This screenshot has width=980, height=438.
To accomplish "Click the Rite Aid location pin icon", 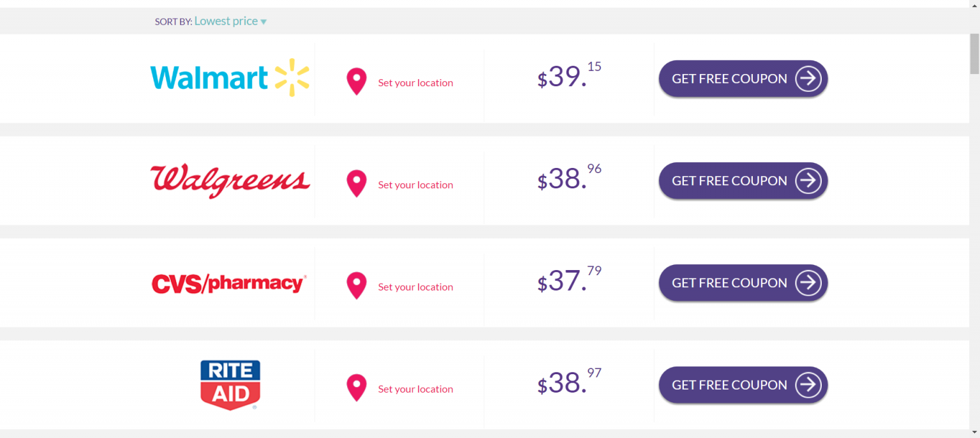I will 356,388.
